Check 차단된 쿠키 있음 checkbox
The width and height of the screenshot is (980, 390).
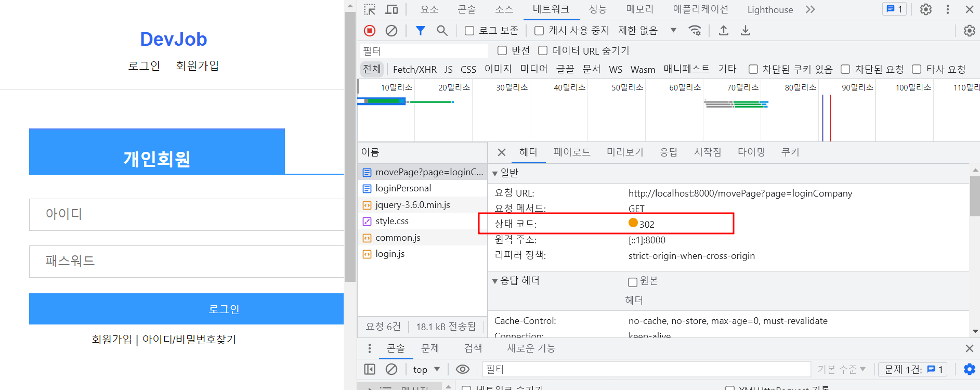[753, 69]
